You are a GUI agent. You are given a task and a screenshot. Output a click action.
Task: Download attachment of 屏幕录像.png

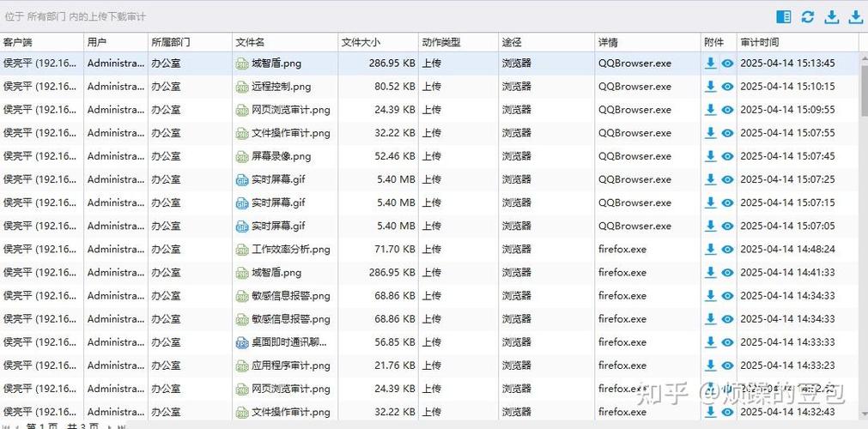coord(710,156)
